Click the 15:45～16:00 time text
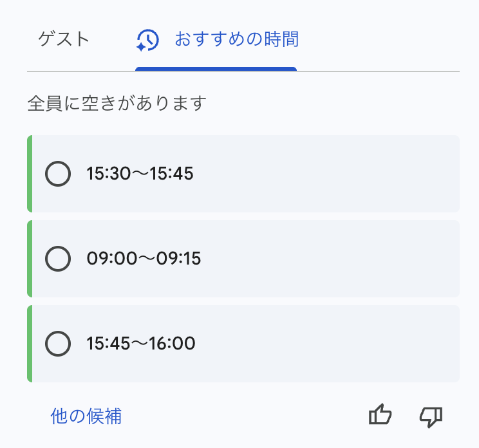The image size is (479, 448). pos(140,344)
